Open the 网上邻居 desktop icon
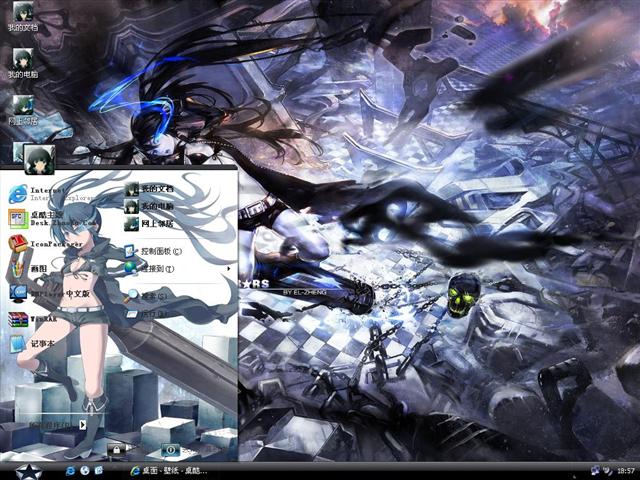Image resolution: width=640 pixels, height=480 pixels. [x=23, y=111]
